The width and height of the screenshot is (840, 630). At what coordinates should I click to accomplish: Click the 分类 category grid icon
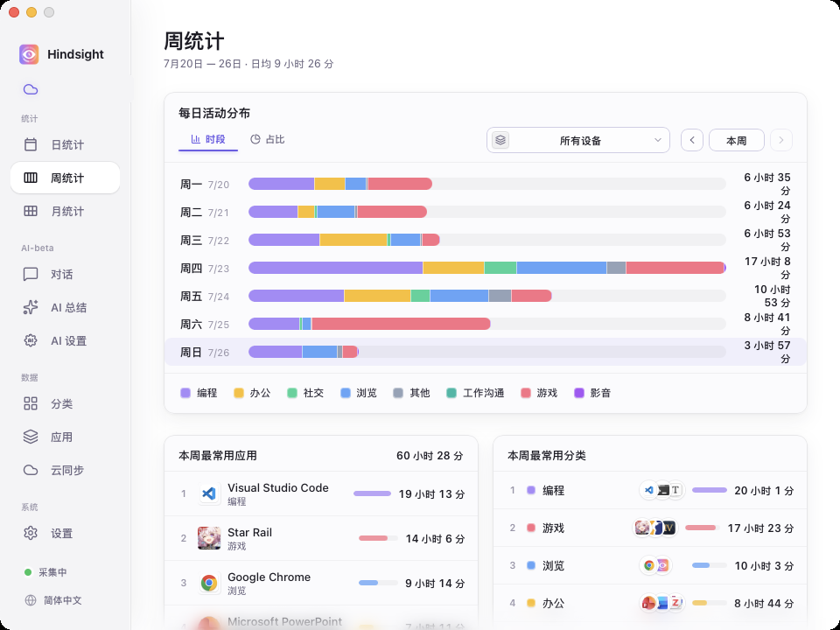tap(31, 404)
